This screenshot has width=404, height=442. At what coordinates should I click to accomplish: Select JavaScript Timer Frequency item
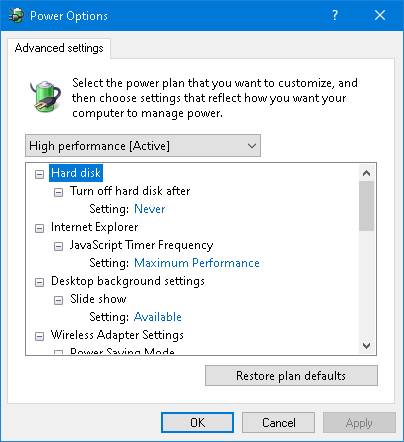(141, 245)
